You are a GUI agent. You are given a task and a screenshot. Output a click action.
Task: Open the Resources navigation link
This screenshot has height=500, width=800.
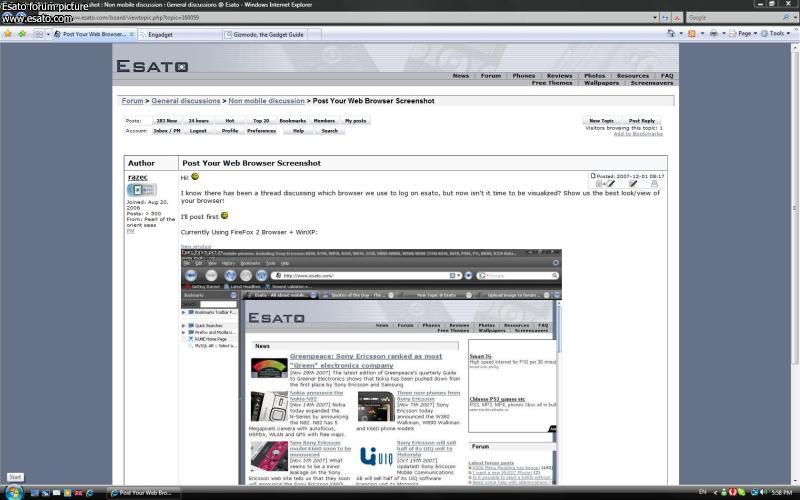coord(633,76)
